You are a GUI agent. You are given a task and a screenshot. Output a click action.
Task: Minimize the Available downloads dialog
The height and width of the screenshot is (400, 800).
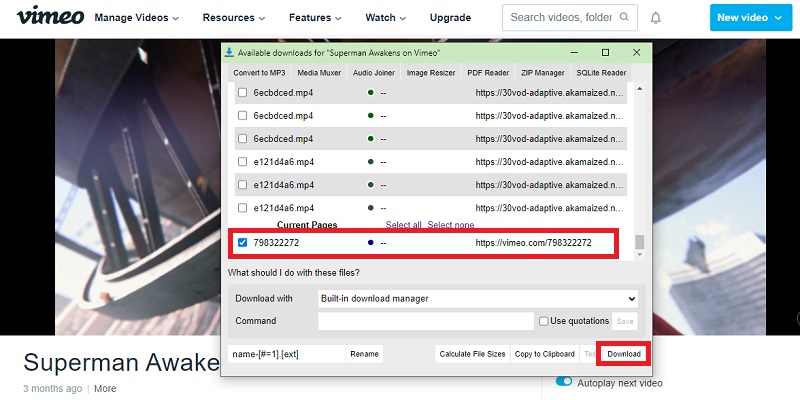point(574,53)
